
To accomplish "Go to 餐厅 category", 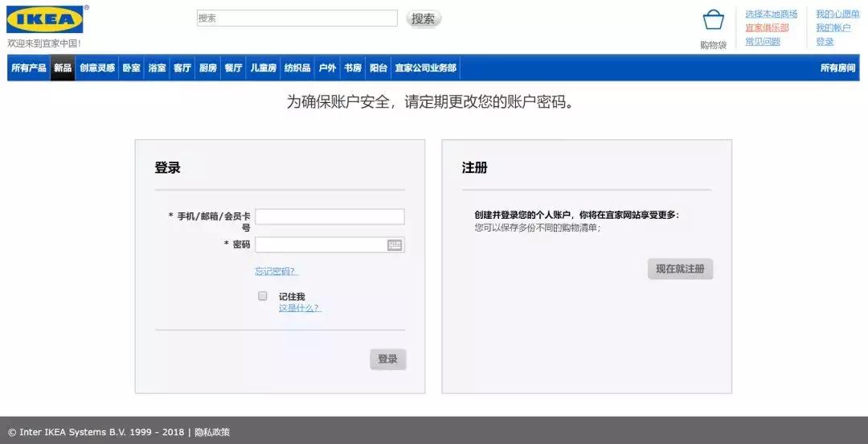I will 233,68.
